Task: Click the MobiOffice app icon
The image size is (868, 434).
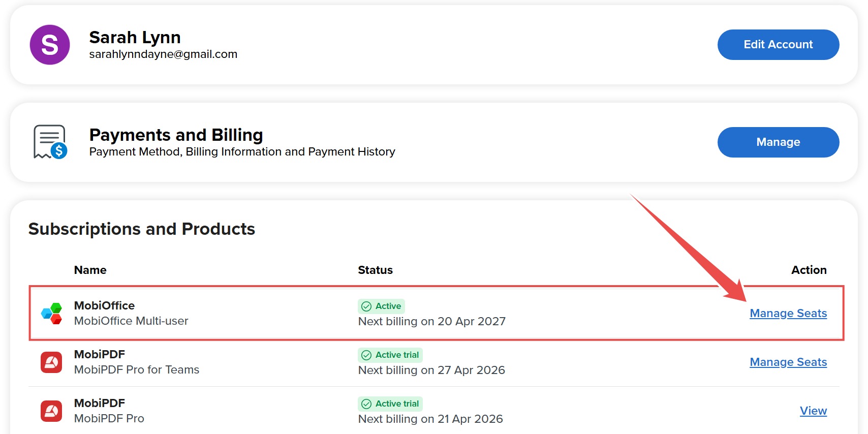Action: [x=51, y=313]
